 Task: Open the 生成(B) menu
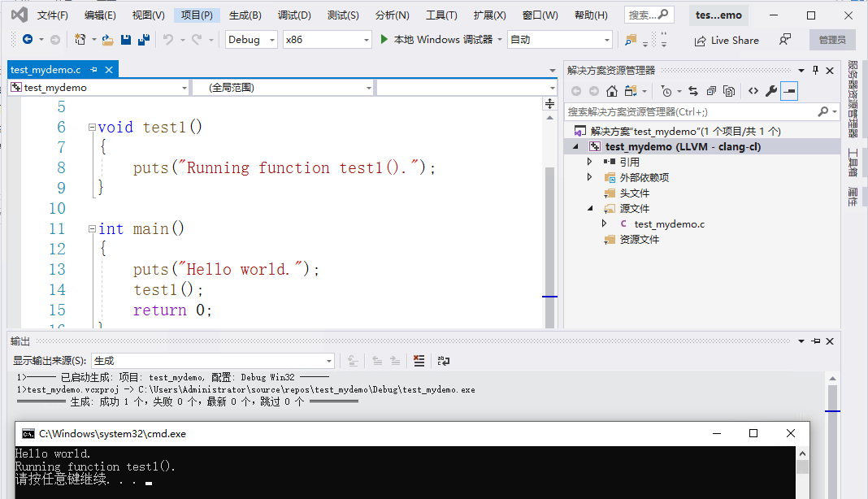tap(245, 15)
